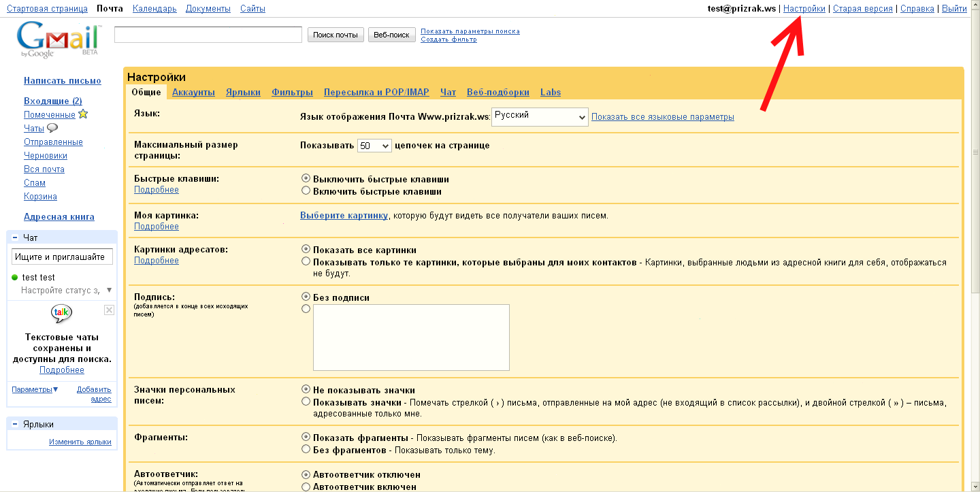Open the Корзина folder
Screen dimensions: 980x492
click(40, 196)
